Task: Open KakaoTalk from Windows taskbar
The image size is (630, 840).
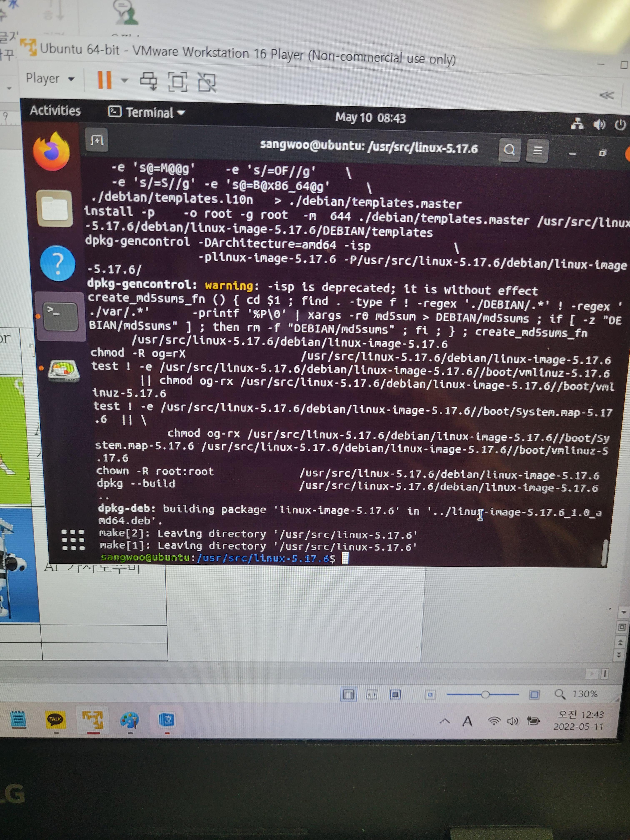Action: (55, 719)
